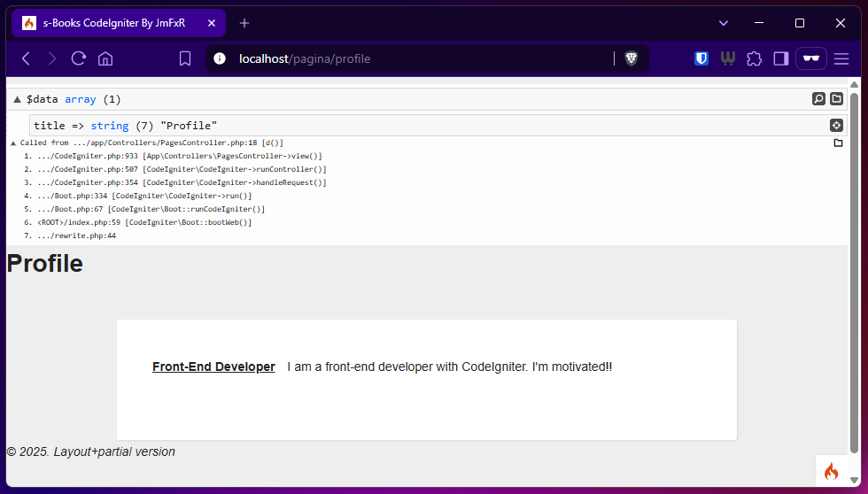Viewport: 868px width, 494px height.
Task: Collapse the $data array dump
Action: point(17,99)
